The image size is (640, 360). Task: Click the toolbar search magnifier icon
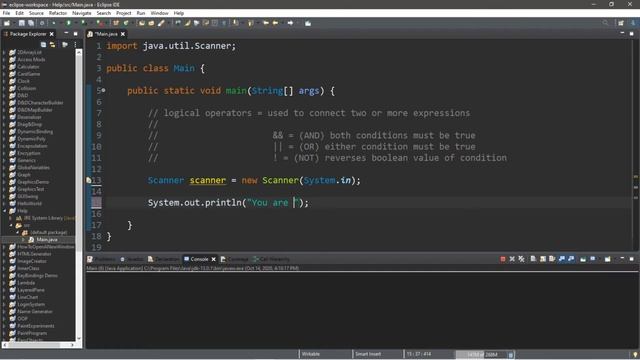[605, 23]
